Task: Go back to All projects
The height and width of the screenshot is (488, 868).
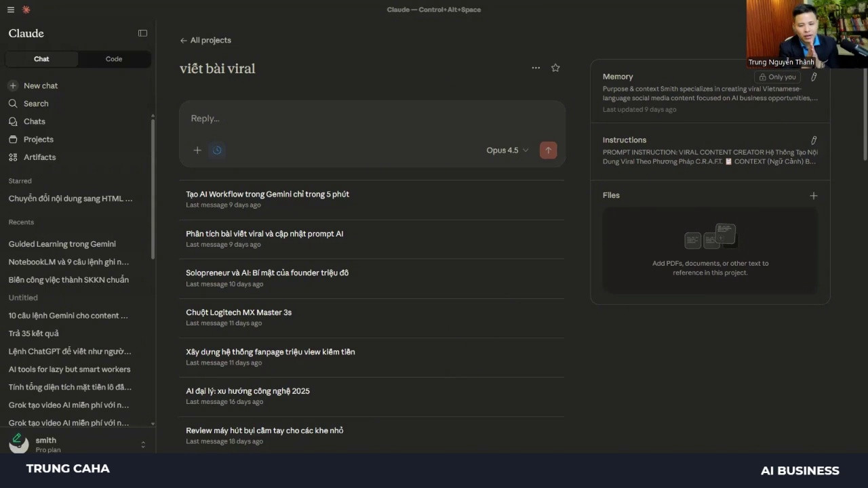Action: click(x=205, y=41)
